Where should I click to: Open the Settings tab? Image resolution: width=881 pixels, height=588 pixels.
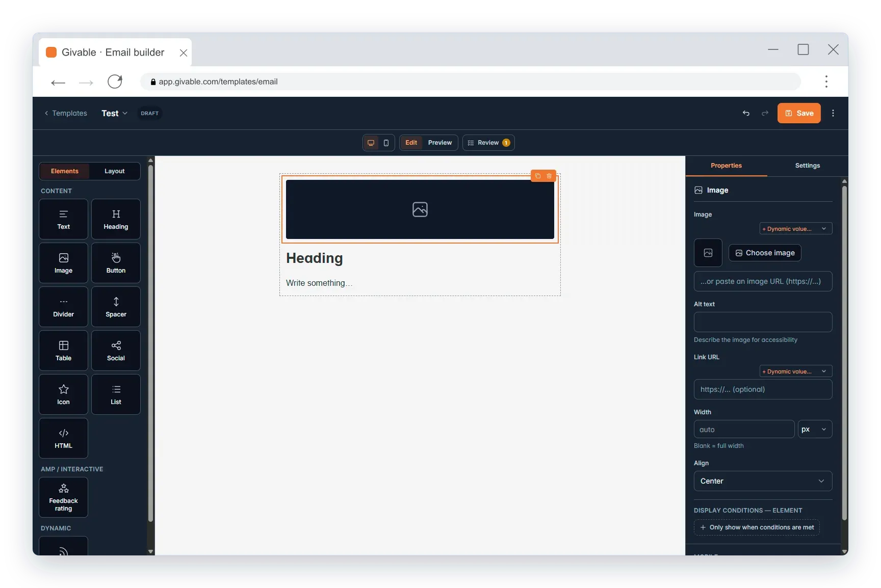pos(808,166)
